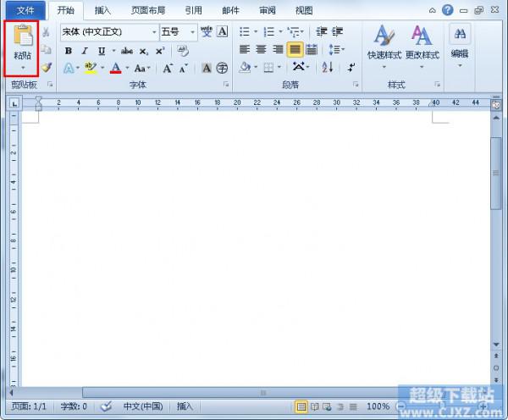Click Shrink Font button

click(x=184, y=69)
